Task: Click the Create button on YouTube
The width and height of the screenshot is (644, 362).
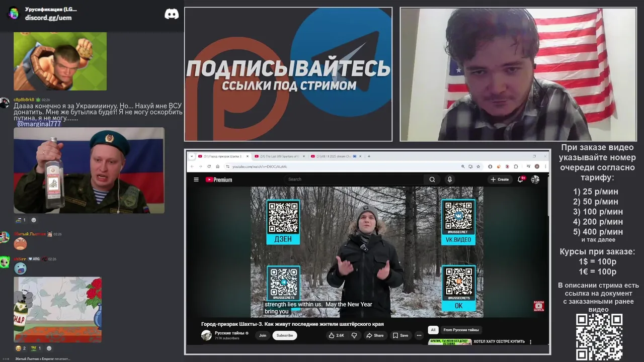Action: 500,179
